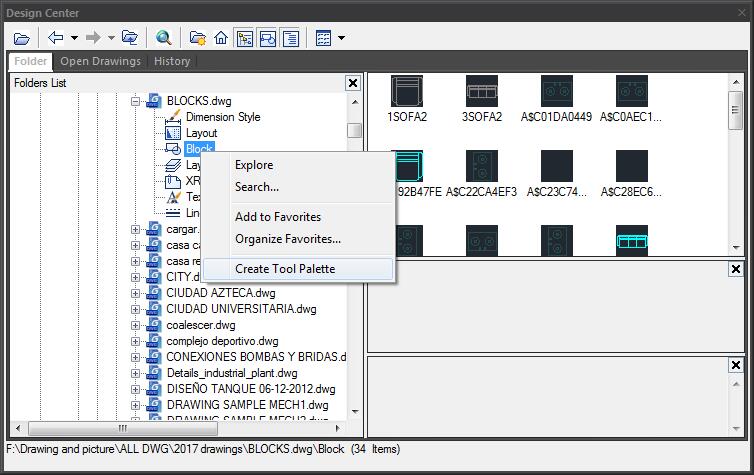Close the Folders List panel

click(352, 84)
